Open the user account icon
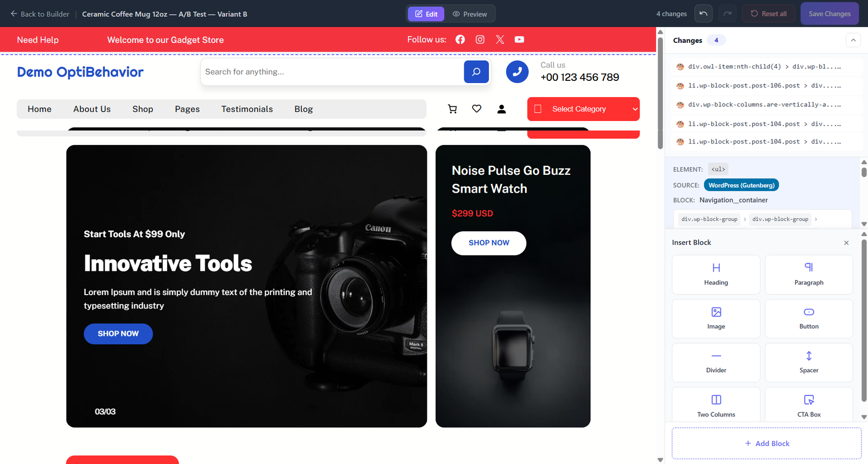This screenshot has width=868, height=464. [502, 109]
